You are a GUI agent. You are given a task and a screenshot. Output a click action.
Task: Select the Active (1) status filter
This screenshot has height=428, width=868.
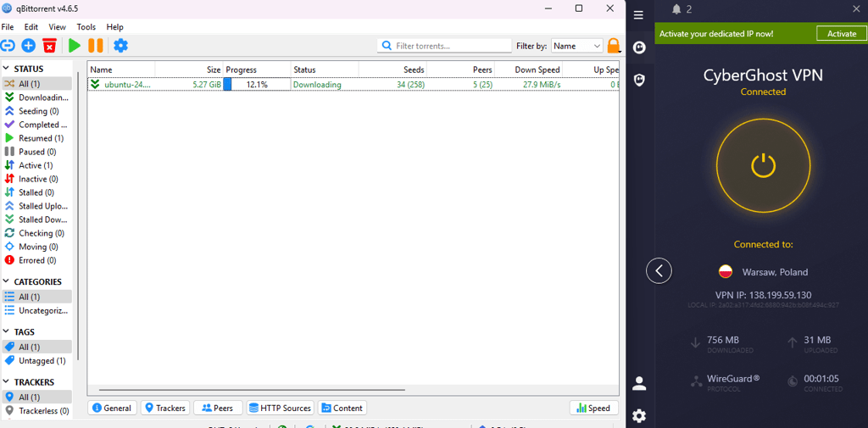point(36,165)
